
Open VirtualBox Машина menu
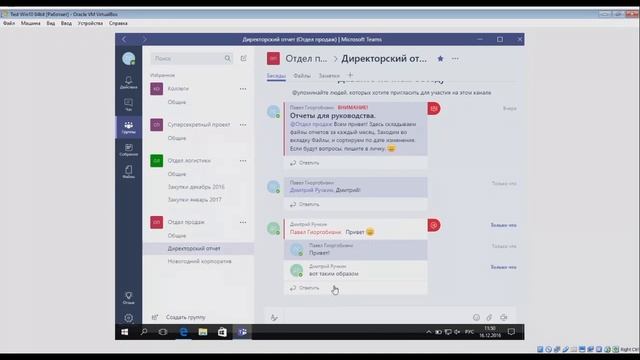click(31, 23)
